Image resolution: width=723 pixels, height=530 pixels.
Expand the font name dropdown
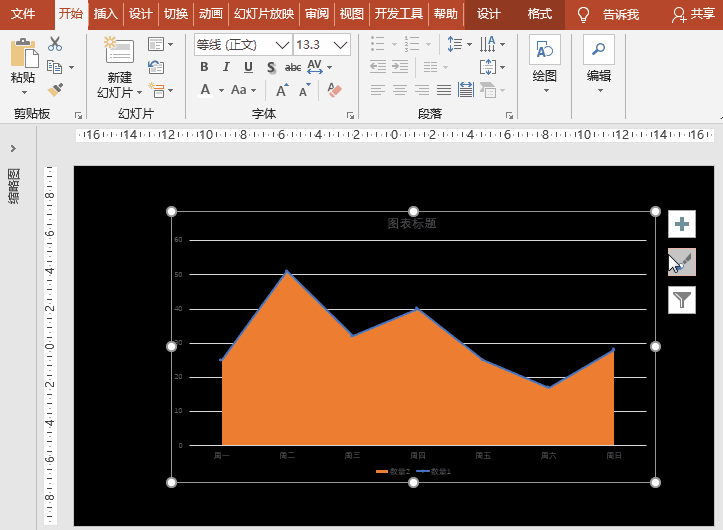(x=282, y=45)
